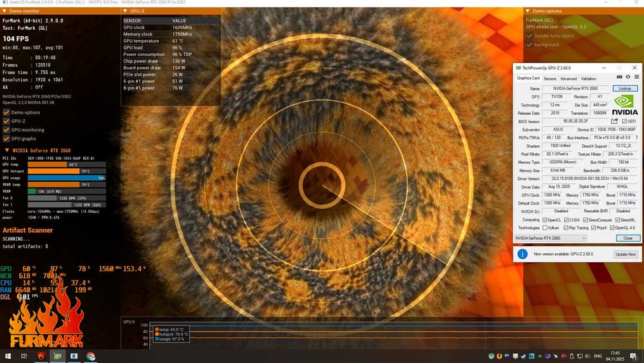The width and height of the screenshot is (644, 363).
Task: Switch to the Graphics Card tab
Action: (x=528, y=78)
